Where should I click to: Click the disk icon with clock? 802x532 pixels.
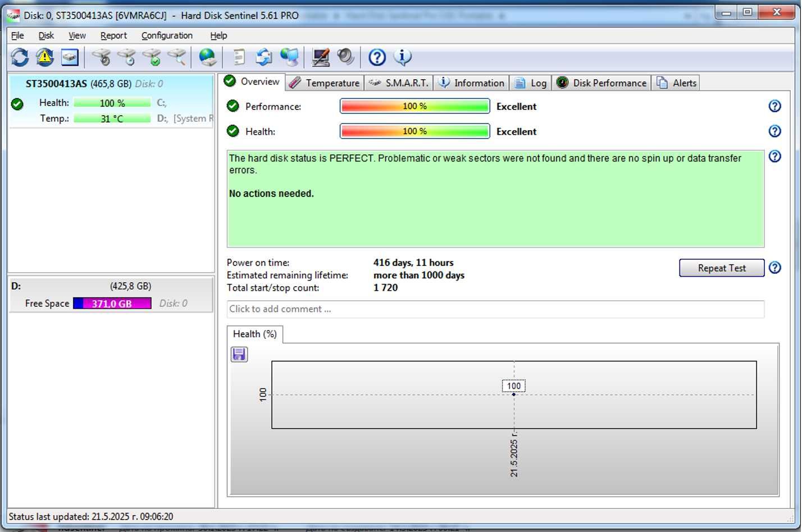click(x=127, y=57)
